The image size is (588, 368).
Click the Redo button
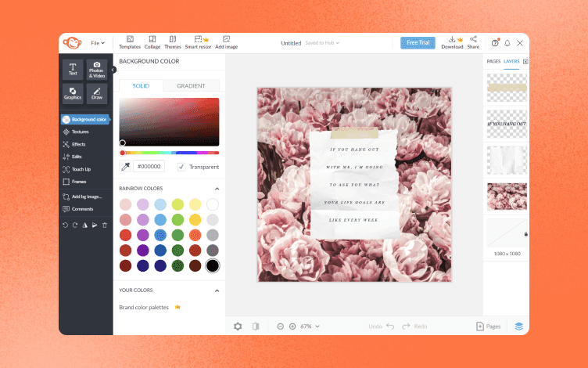click(414, 327)
